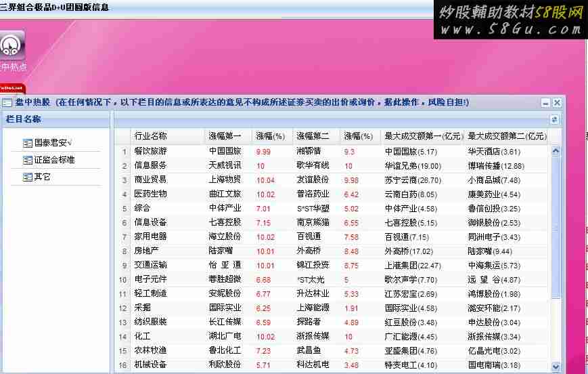Viewport: 588px width, 374px height.
Task: Click stock 海立股份
Action: pyautogui.click(x=225, y=237)
